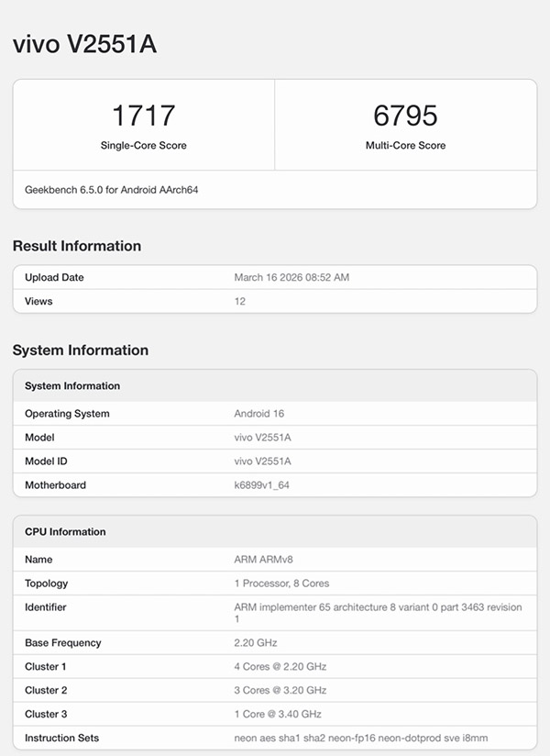Click the Multi-Core Score label
This screenshot has height=756, width=550.
(x=405, y=145)
